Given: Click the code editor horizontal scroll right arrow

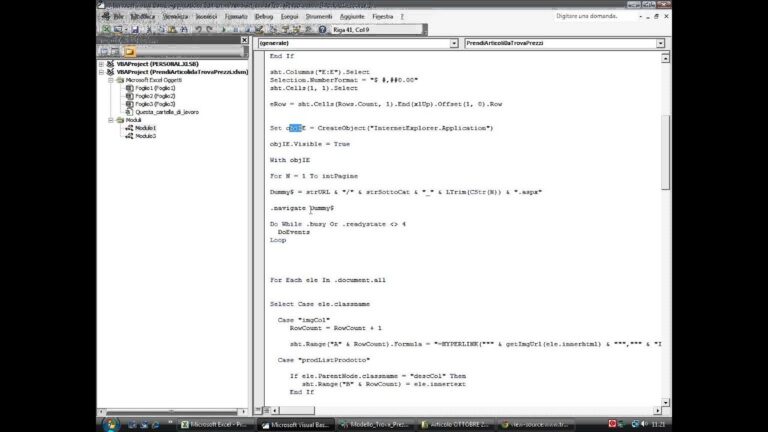Looking at the screenshot, I should tap(657, 410).
